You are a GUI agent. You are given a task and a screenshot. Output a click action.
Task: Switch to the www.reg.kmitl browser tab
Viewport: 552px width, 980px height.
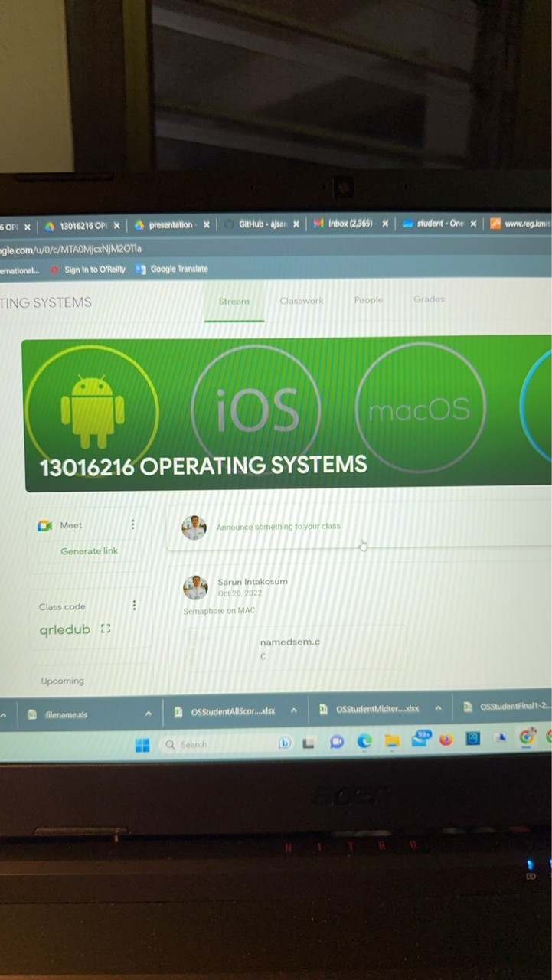click(521, 224)
